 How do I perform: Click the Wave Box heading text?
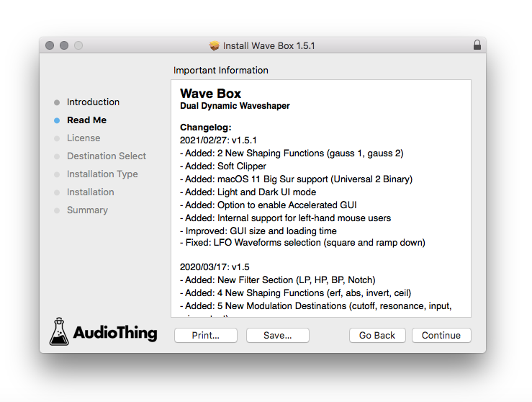(x=210, y=94)
